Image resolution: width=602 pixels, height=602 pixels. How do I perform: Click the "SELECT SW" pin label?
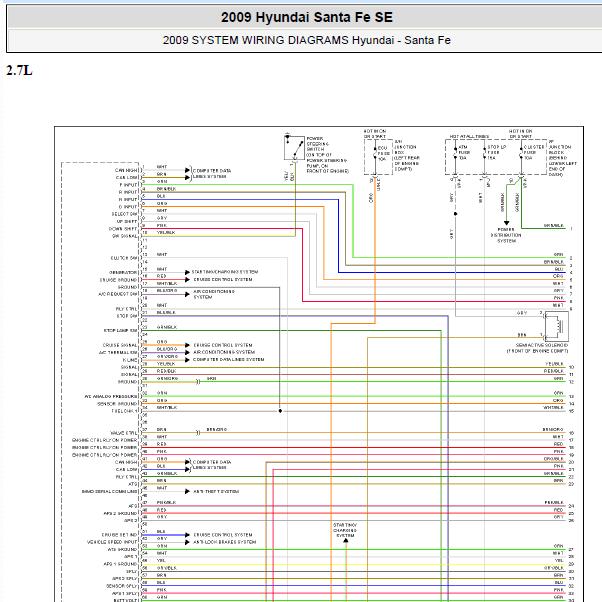[x=124, y=214]
